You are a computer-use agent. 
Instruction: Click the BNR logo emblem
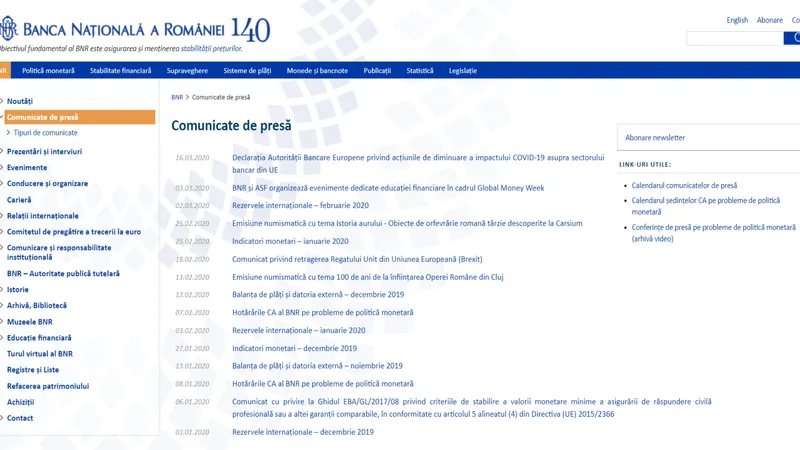(x=5, y=28)
